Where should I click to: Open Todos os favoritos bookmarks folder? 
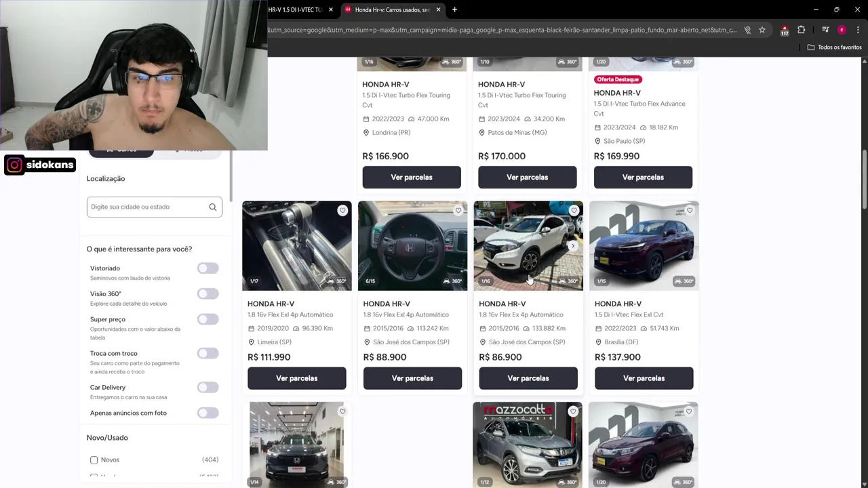tap(834, 47)
